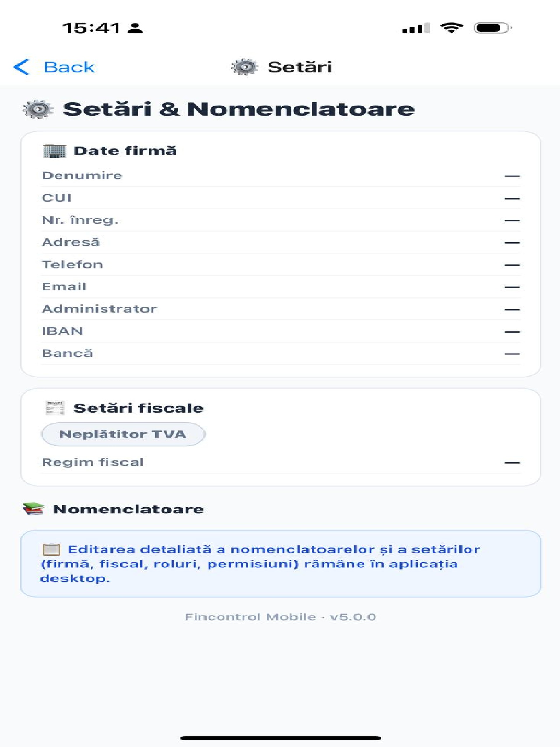
Task: Open the Adresă row
Action: click(280, 243)
